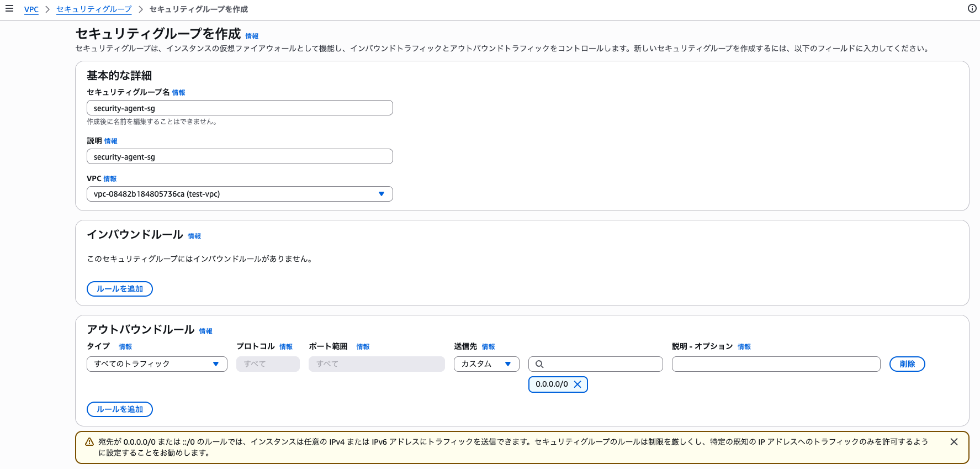The width and height of the screenshot is (980, 469).
Task: Open 情報 link next to page title
Action: pos(252,36)
